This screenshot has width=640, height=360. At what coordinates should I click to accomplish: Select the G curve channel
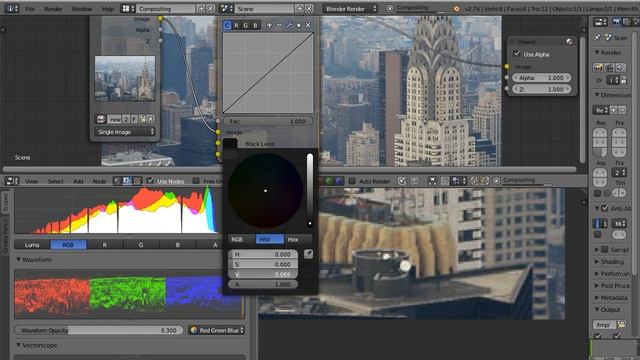246,25
